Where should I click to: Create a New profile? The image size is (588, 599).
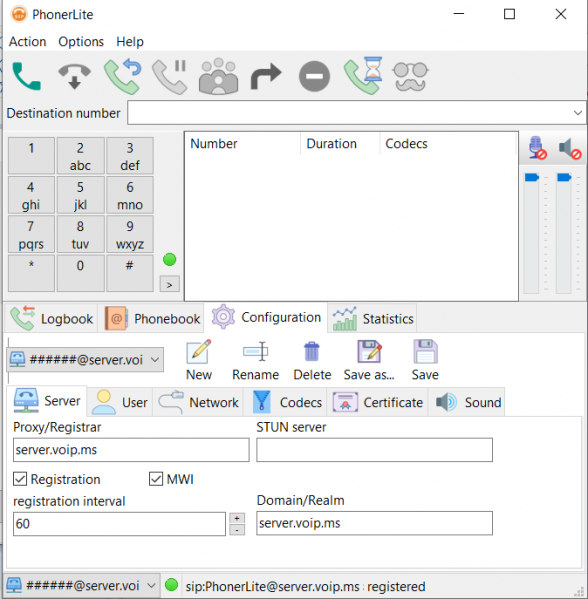(199, 360)
